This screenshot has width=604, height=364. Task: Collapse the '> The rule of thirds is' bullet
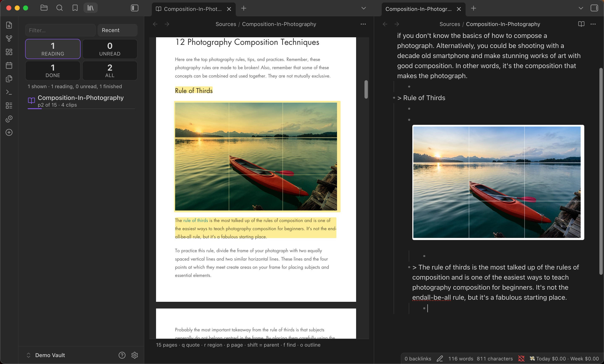[409, 267]
